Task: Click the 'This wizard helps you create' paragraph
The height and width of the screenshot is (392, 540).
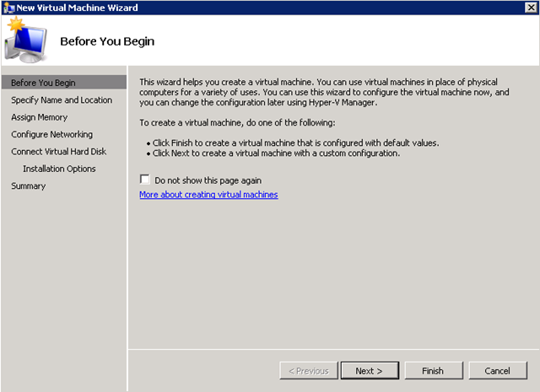Action: [324, 92]
